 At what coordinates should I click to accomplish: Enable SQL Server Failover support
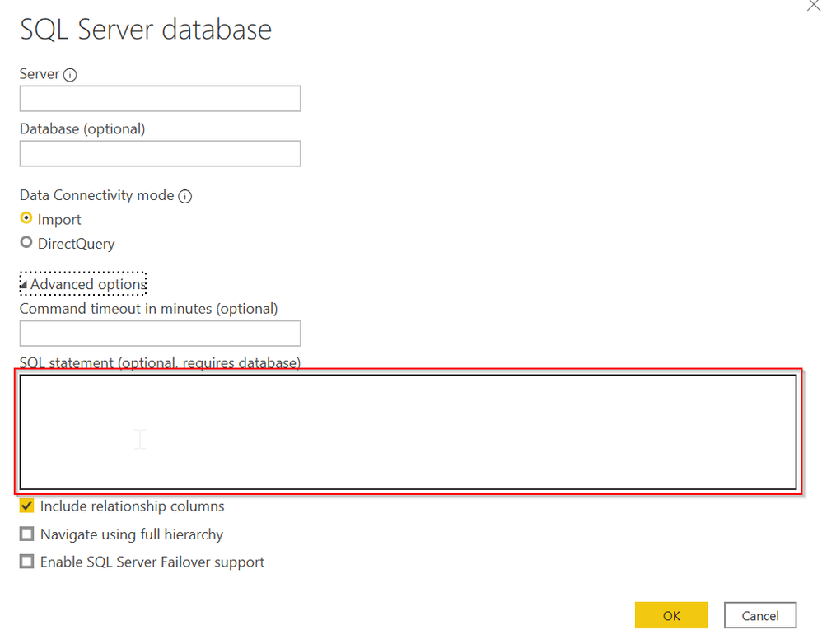[26, 562]
